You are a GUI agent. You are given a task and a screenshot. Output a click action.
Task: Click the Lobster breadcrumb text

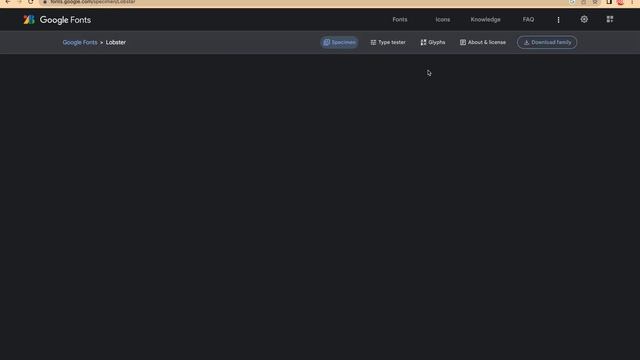[x=116, y=42]
